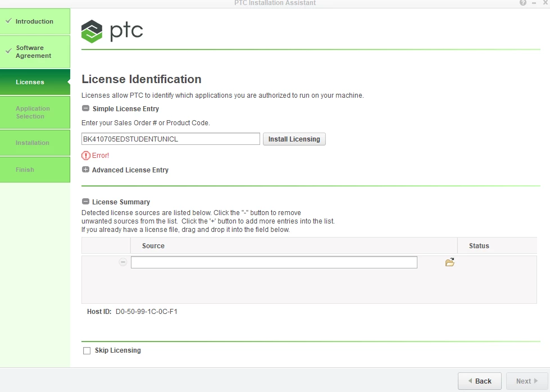This screenshot has width=550, height=392.
Task: Minimize the PTC Installation Assistant window
Action: [x=534, y=3]
